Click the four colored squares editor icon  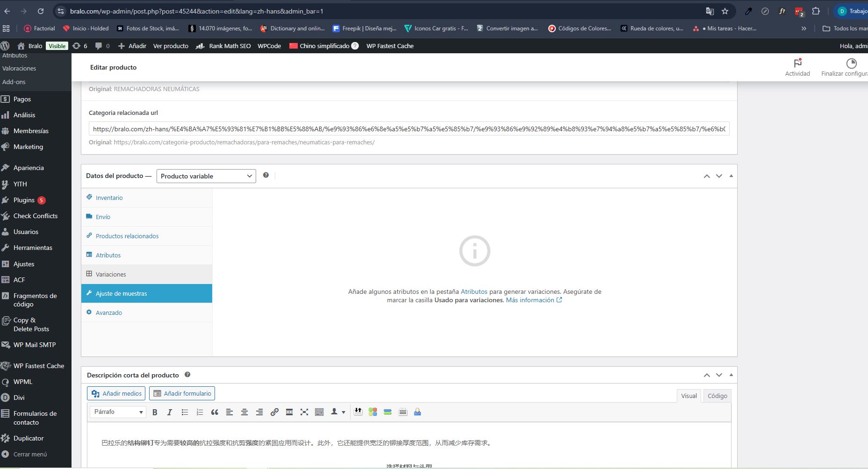pyautogui.click(x=373, y=412)
